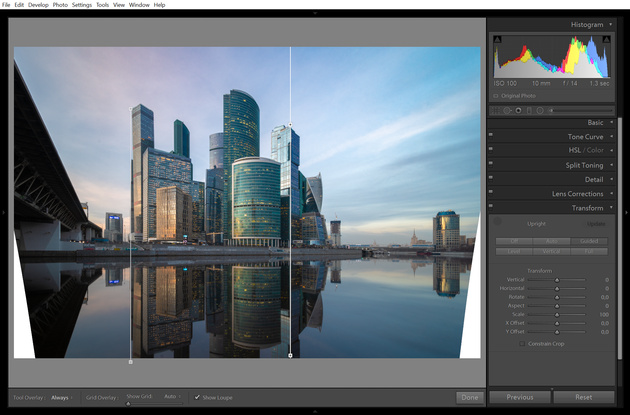Viewport: 630px width, 415px height.
Task: Open the Grid Overlay Auto dropdown
Action: coord(172,396)
